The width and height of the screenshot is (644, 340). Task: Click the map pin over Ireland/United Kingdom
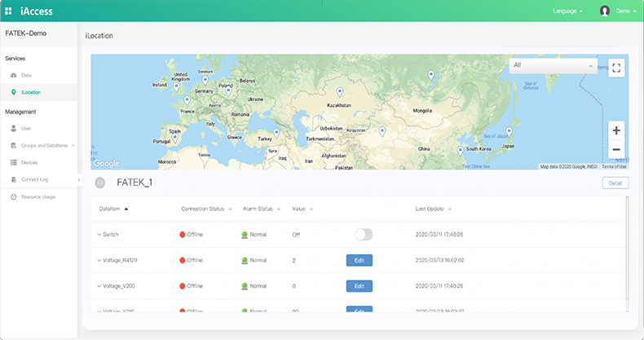click(176, 86)
